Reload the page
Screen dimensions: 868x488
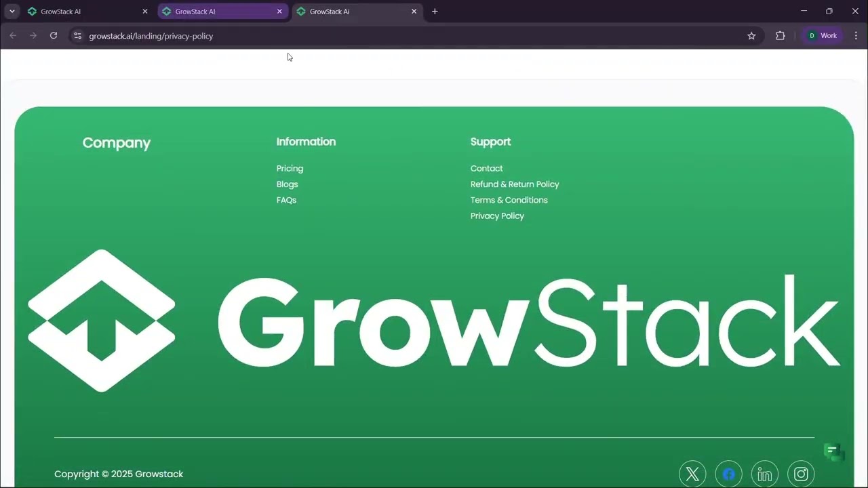[54, 36]
